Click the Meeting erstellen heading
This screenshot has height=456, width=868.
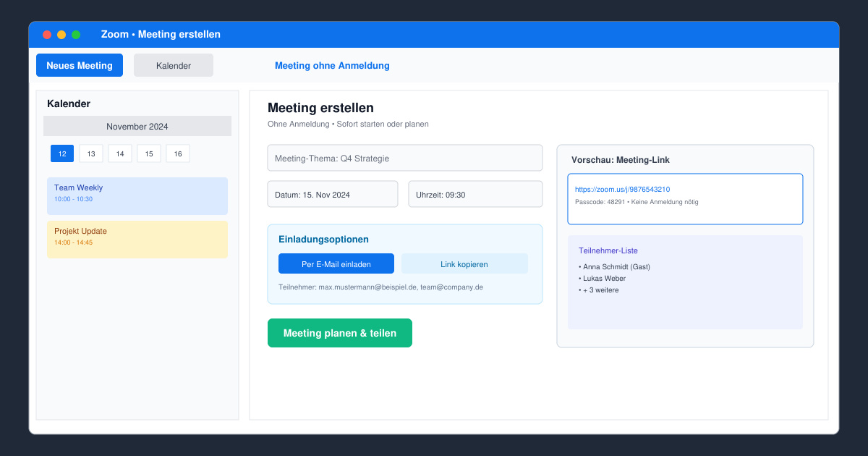coord(320,108)
